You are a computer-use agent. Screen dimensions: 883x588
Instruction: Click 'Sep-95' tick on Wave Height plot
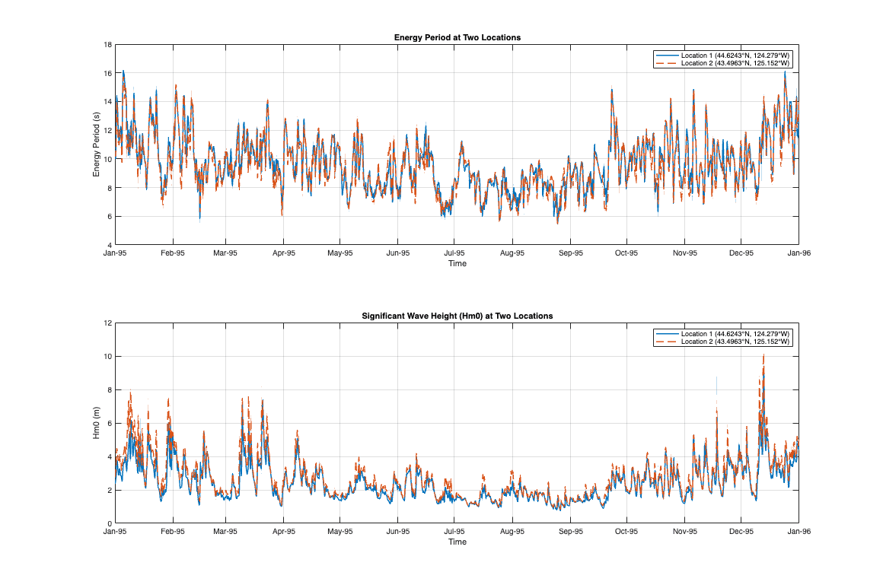coord(571,532)
